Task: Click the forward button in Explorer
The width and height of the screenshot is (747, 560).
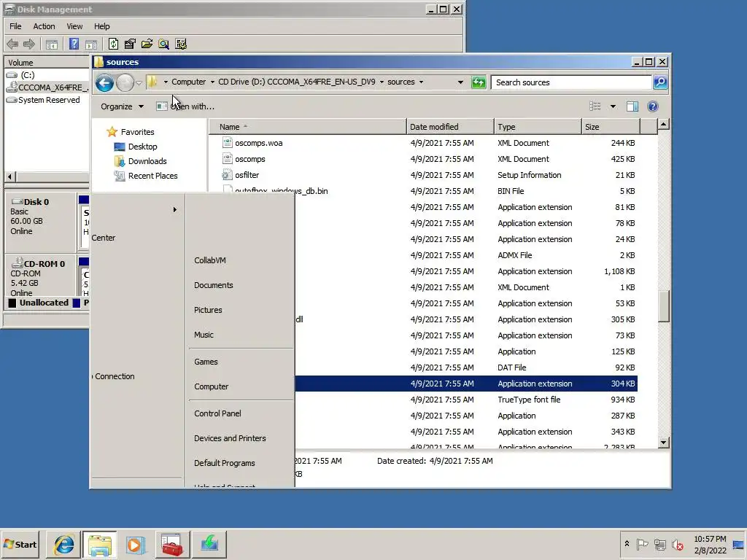Action: [x=125, y=83]
